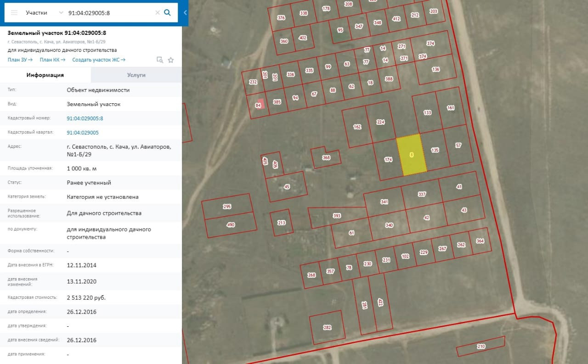Select parcel 102 on the map
The width and height of the screenshot is (588, 364).
pos(405,256)
